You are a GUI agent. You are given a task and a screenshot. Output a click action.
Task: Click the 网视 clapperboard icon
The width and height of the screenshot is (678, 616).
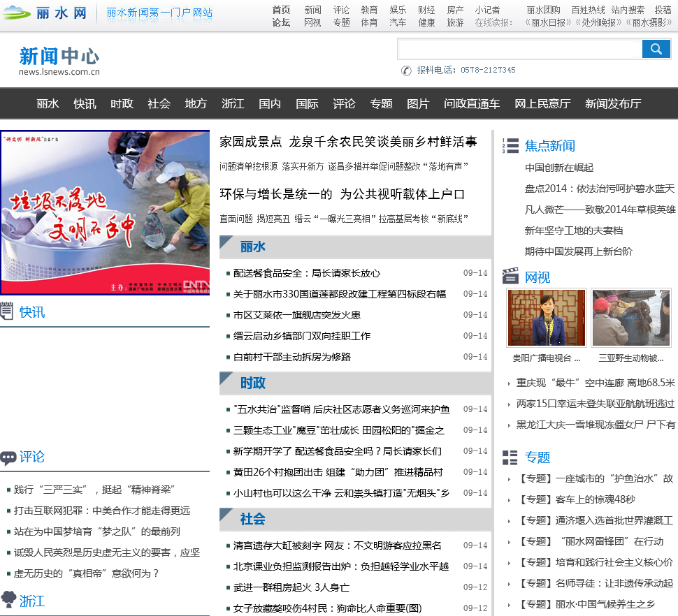click(x=511, y=276)
